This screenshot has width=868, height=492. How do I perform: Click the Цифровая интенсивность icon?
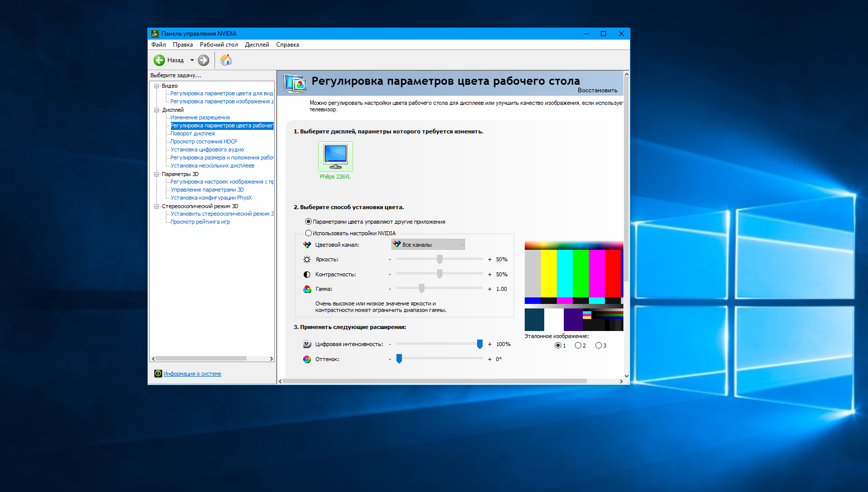(x=307, y=344)
